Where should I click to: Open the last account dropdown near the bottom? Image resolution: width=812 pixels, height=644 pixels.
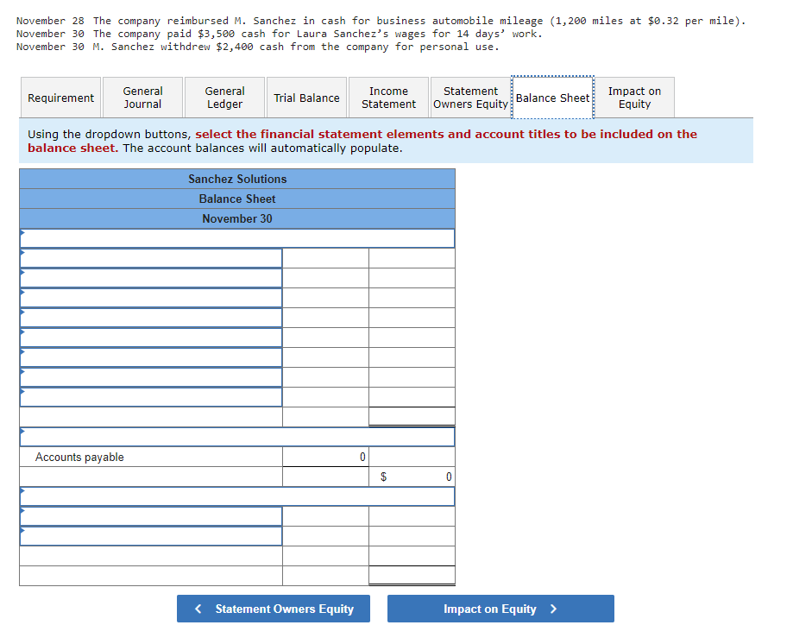click(151, 536)
